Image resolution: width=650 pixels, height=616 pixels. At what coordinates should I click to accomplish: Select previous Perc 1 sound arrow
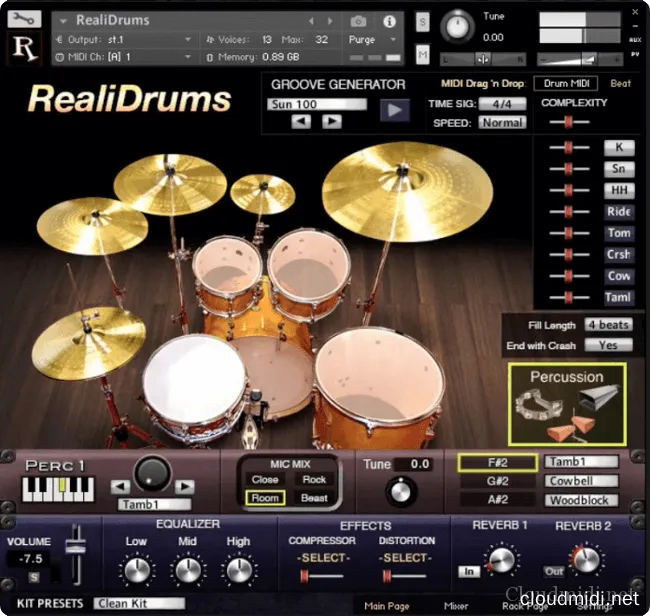point(121,486)
